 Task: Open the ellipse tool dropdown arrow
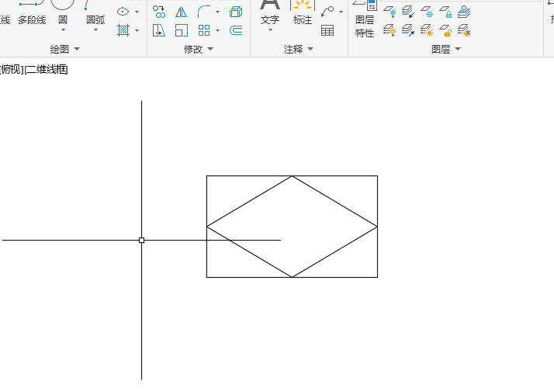(137, 12)
